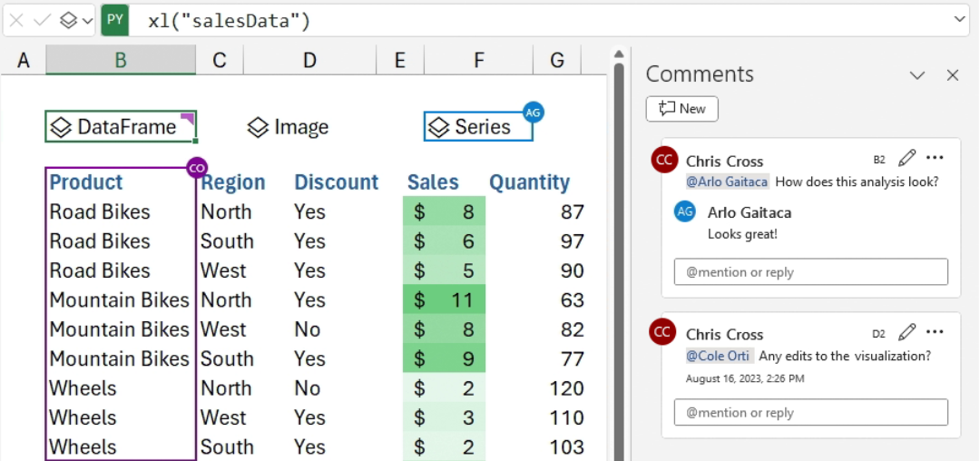
Task: Click the CO presence badge above Product column
Action: 197,167
